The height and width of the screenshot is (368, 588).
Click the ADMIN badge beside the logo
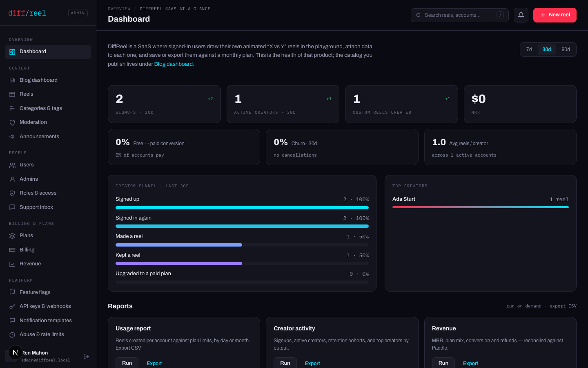tap(78, 13)
